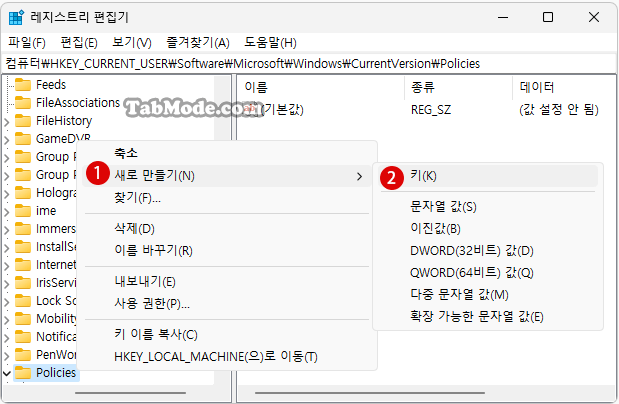Click the REG_SZ type cell
619x404 pixels.
pos(431,110)
